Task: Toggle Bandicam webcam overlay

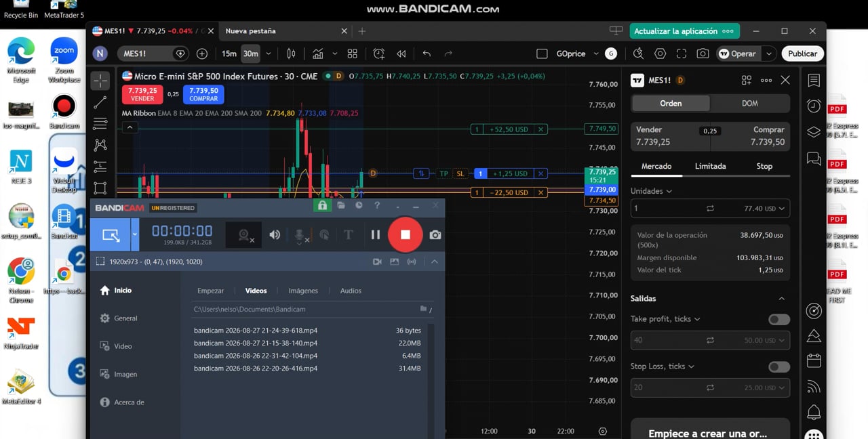Action: (245, 235)
